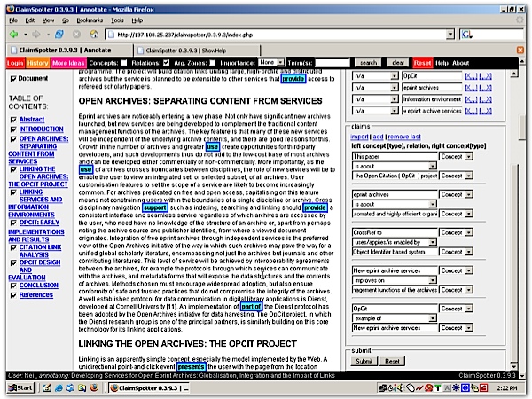The width and height of the screenshot is (532, 399).
Task: Open the type dropdown beside CrossRef to
Action: pyautogui.click(x=457, y=232)
